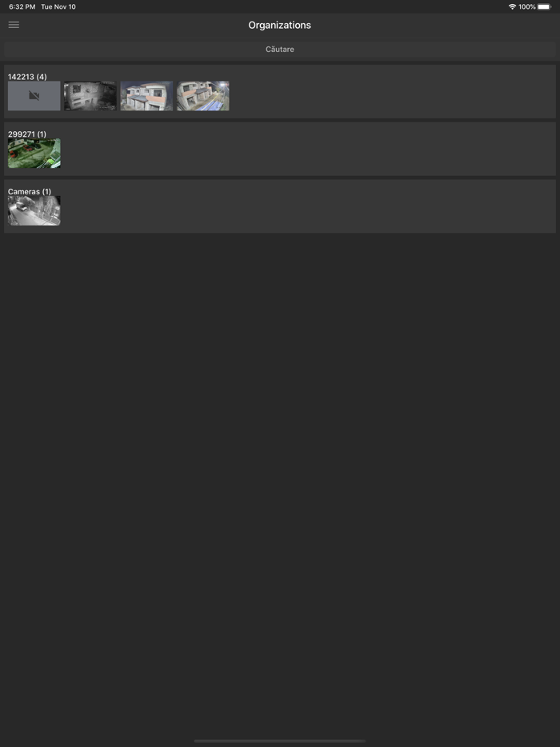Tap the home indicator bar at bottom
The image size is (560, 747).
click(280, 741)
